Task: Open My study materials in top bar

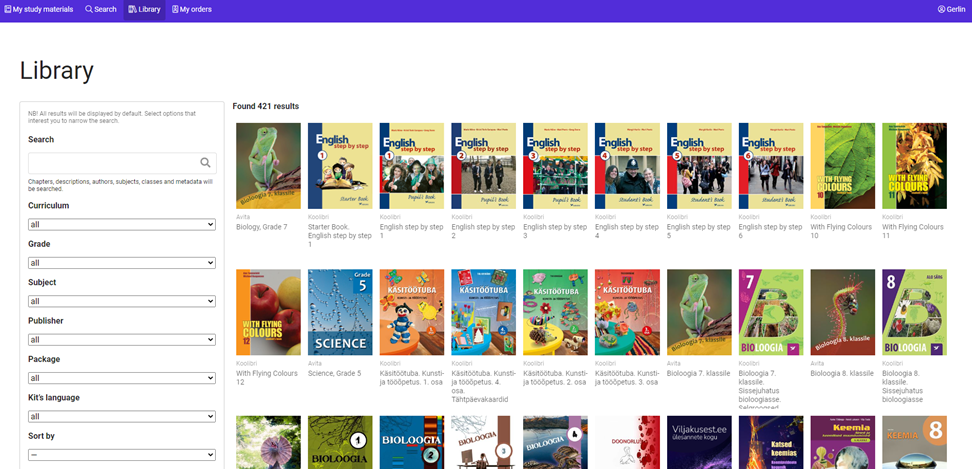Action: [x=39, y=9]
